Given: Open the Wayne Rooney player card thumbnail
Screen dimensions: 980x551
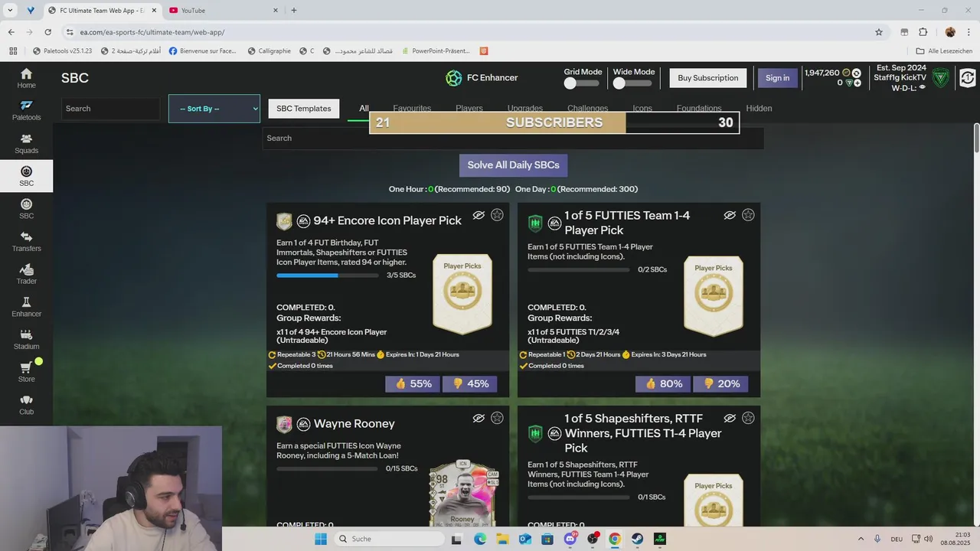Looking at the screenshot, I should pyautogui.click(x=462, y=494).
